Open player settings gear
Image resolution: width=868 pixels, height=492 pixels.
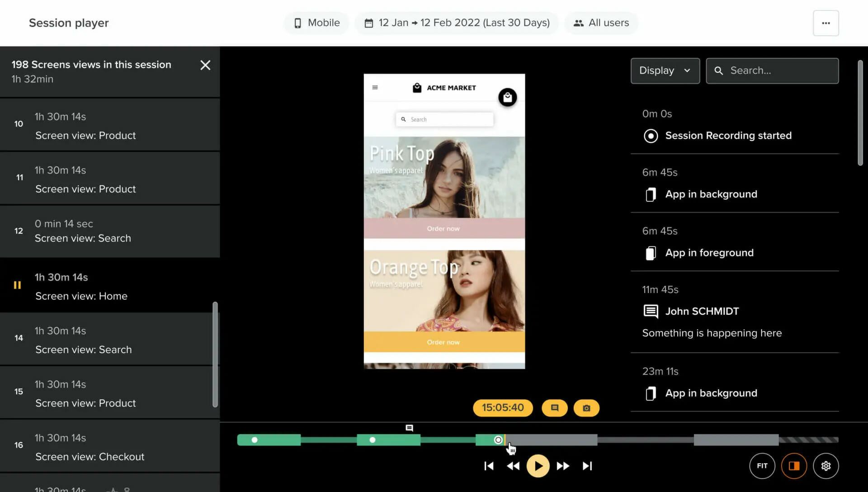(x=826, y=466)
